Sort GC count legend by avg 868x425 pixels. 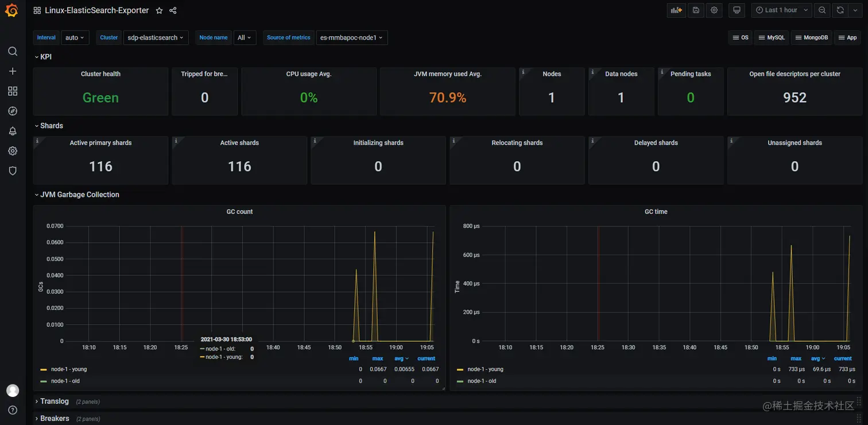click(x=401, y=358)
